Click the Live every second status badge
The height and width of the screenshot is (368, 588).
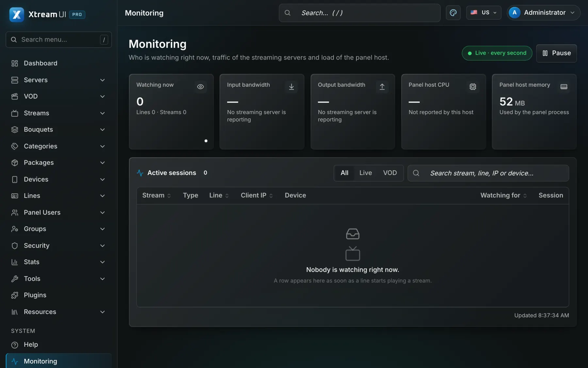[x=497, y=53]
